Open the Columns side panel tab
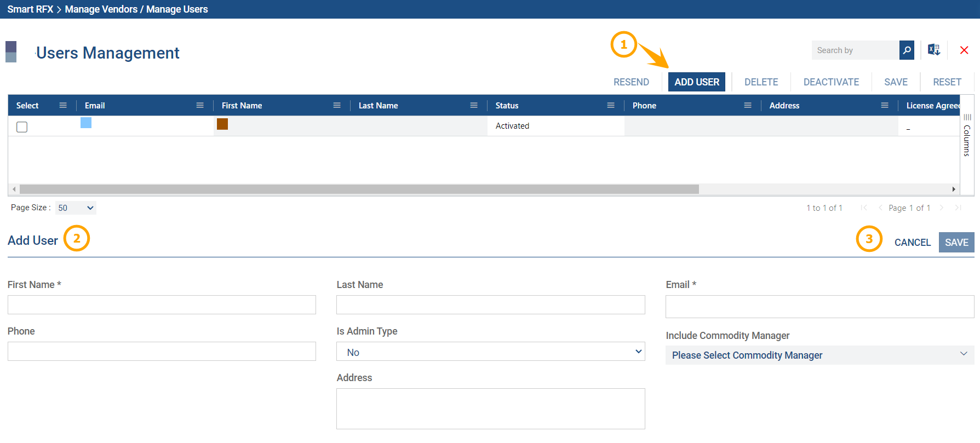Screen dimensions: 980x443 click(967, 136)
